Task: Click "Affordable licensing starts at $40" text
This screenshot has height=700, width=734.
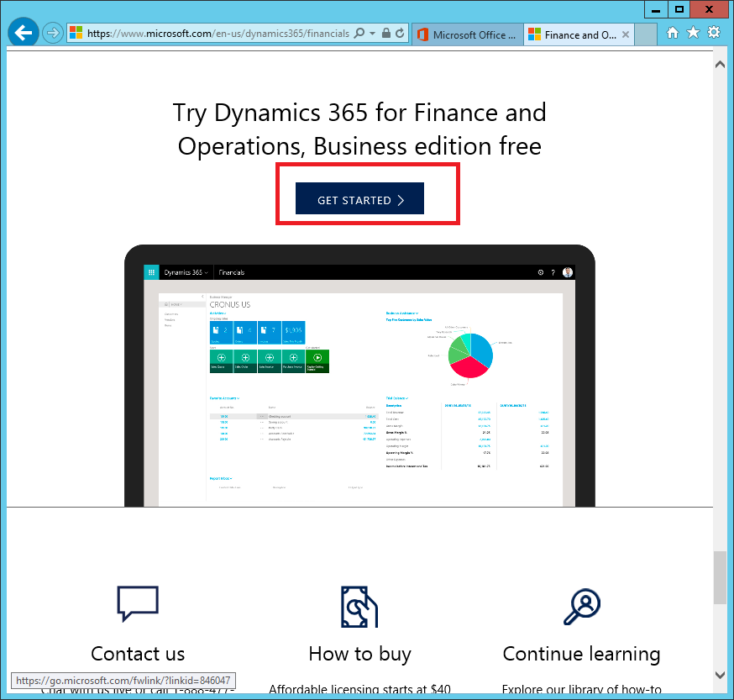Action: [x=359, y=690]
